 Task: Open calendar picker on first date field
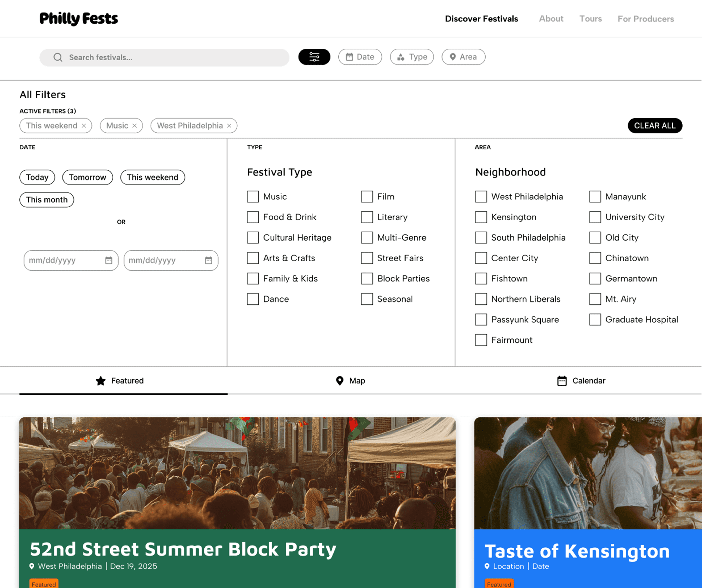point(109,260)
